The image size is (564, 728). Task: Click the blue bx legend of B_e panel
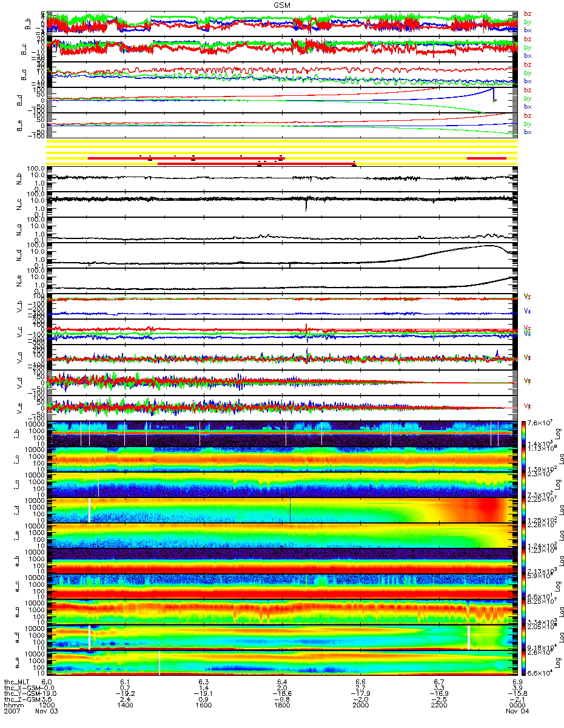pos(528,132)
